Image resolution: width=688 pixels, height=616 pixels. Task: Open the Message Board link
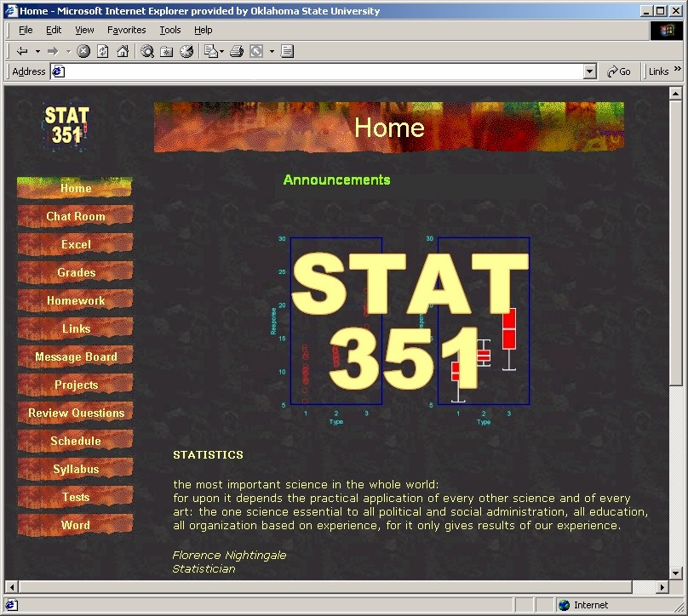pos(76,356)
